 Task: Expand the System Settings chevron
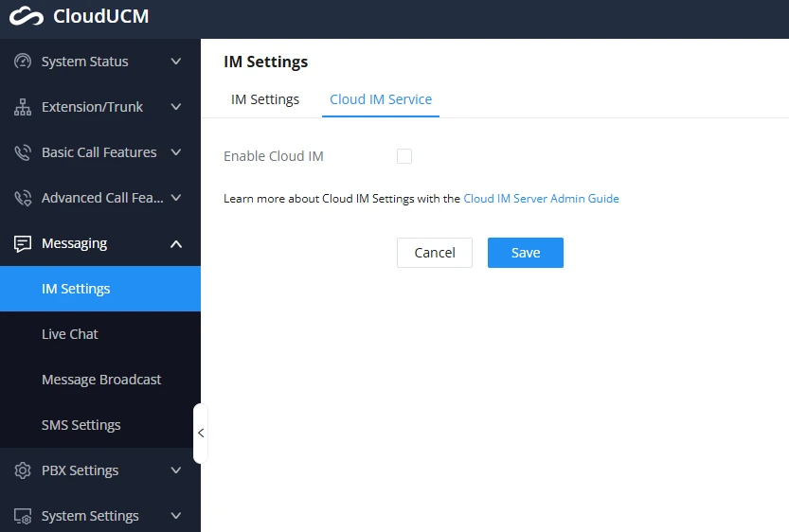click(x=175, y=516)
